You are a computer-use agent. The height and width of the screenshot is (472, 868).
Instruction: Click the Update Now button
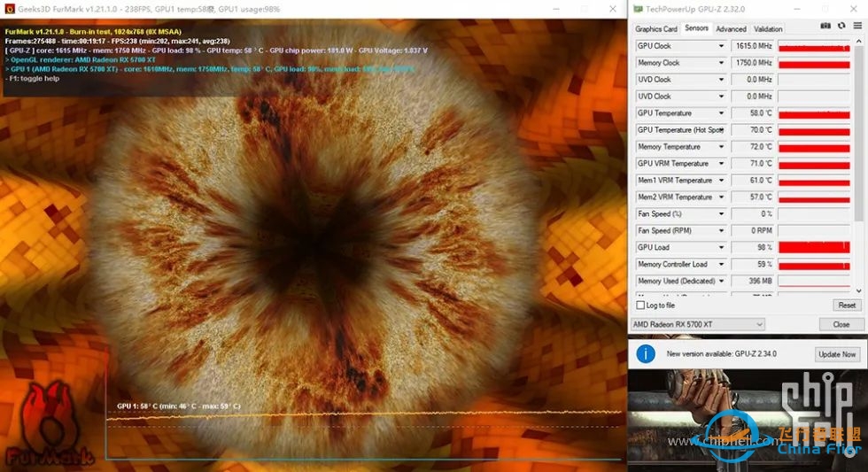837,354
